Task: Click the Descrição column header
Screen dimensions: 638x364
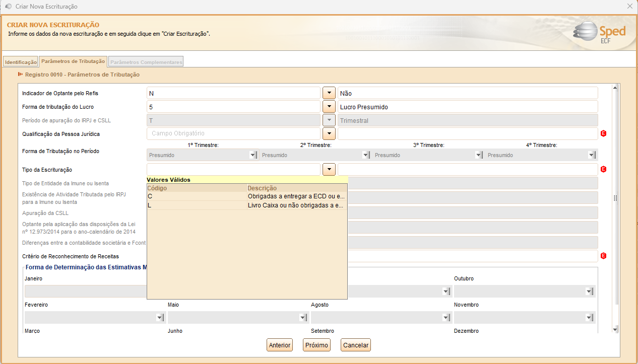Action: click(x=297, y=188)
